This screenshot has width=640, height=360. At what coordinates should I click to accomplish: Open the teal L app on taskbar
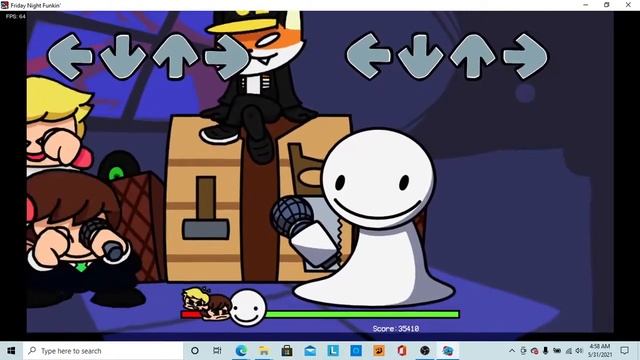click(x=333, y=351)
